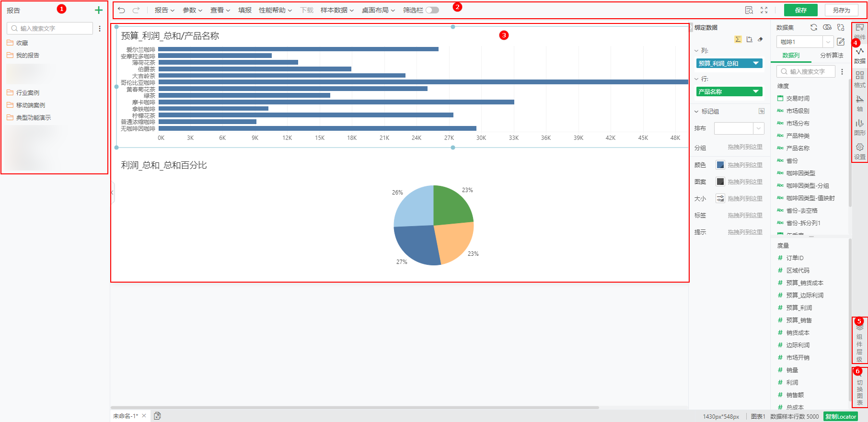Click the swap rows and columns icon
The width and height of the screenshot is (868, 422).
pos(749,39)
